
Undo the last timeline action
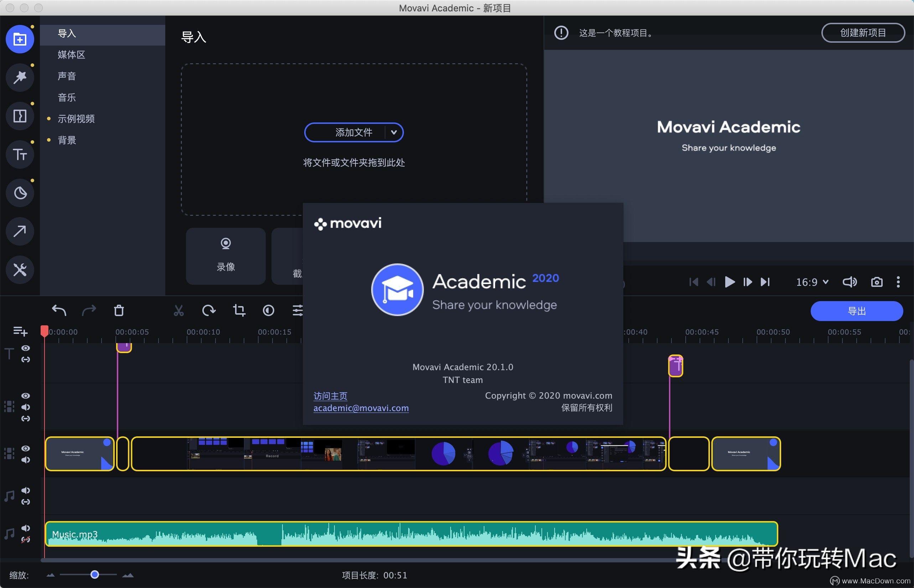tap(59, 310)
